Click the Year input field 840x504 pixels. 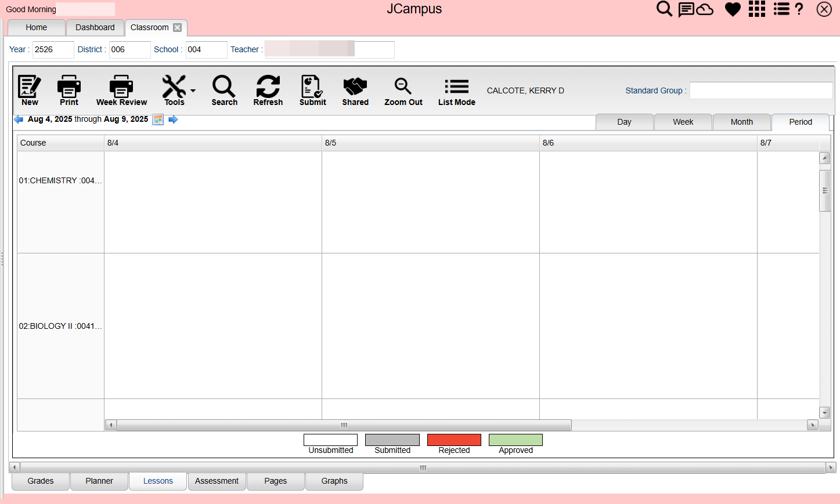tap(53, 49)
